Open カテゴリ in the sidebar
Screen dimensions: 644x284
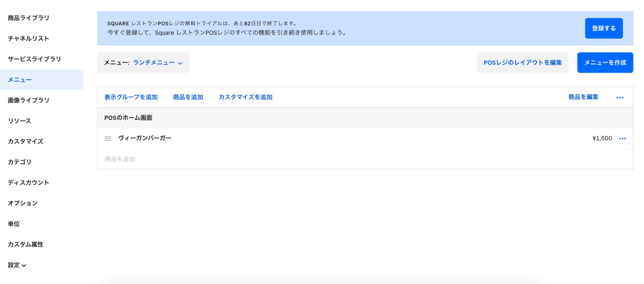coord(19,162)
